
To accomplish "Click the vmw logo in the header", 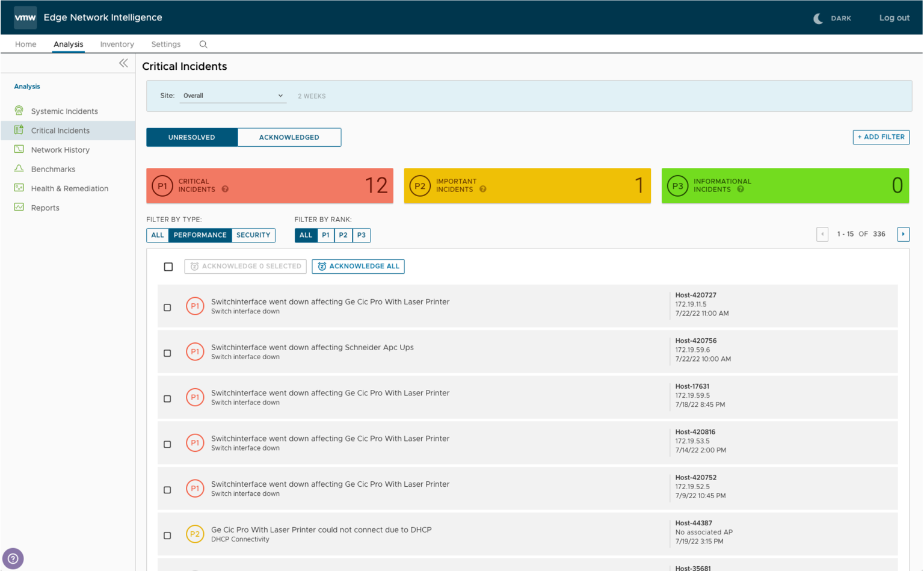I will (25, 17).
